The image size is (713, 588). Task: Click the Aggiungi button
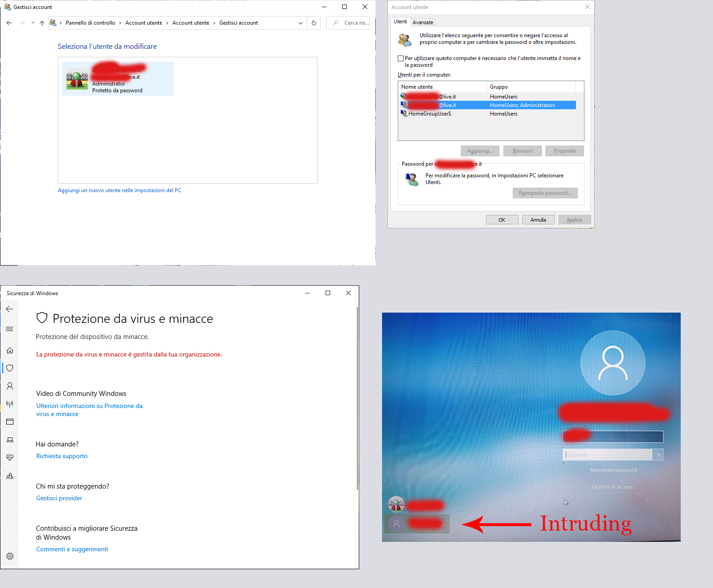tap(480, 151)
